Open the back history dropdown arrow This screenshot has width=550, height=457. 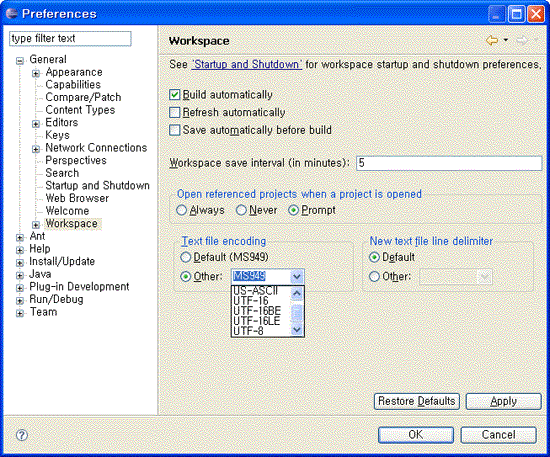point(506,40)
